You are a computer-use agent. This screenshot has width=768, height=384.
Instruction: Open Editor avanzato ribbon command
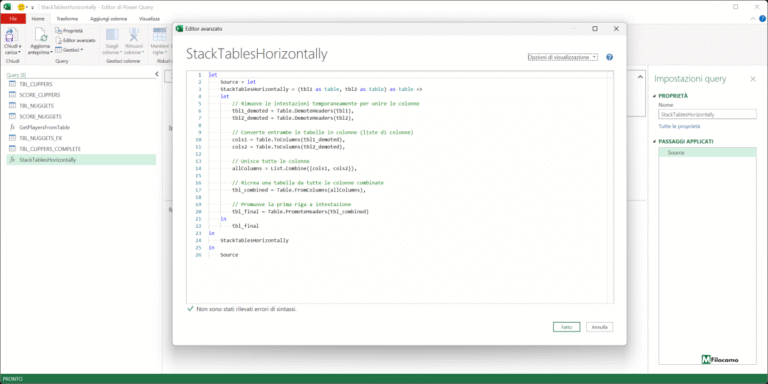pos(75,40)
